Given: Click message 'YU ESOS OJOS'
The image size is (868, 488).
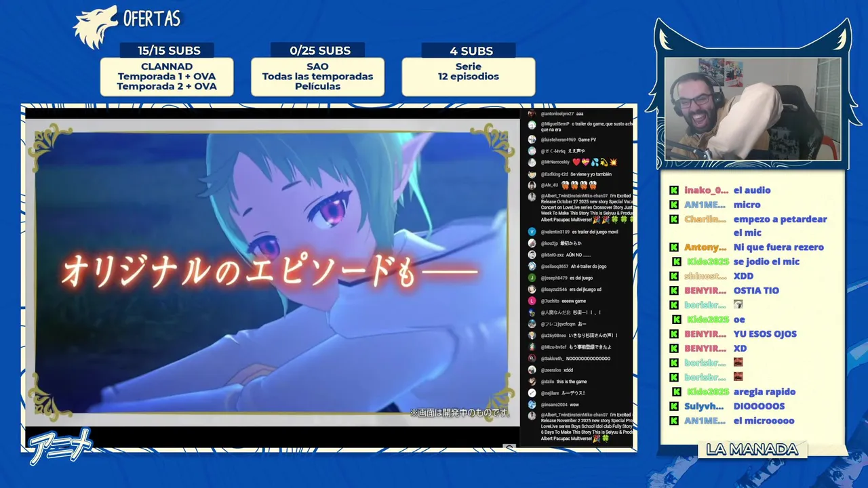Looking at the screenshot, I should pyautogui.click(x=765, y=334).
